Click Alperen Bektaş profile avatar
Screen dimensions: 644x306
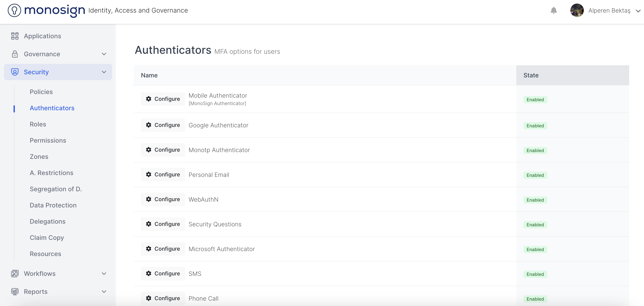click(577, 11)
